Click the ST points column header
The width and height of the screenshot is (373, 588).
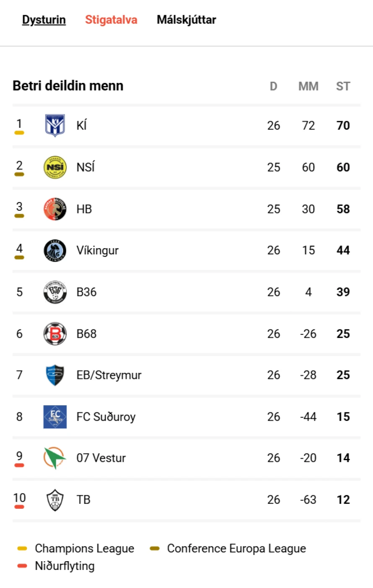(x=343, y=86)
